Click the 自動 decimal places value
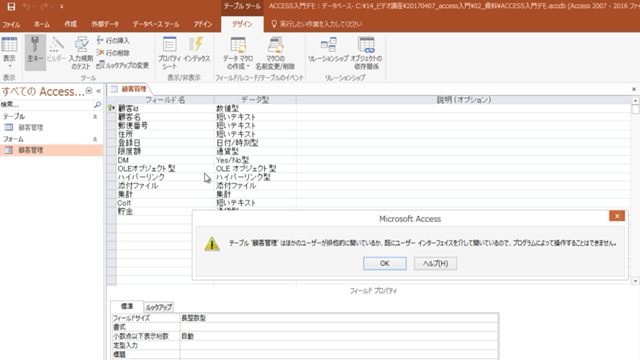640x360 pixels. point(339,336)
